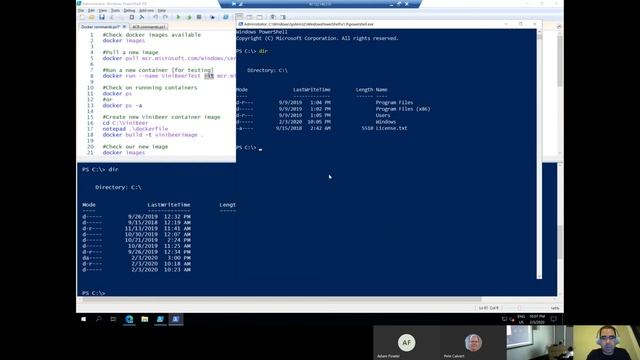Click the Show Command Window icon
This screenshot has width=640, height=360.
273,17
